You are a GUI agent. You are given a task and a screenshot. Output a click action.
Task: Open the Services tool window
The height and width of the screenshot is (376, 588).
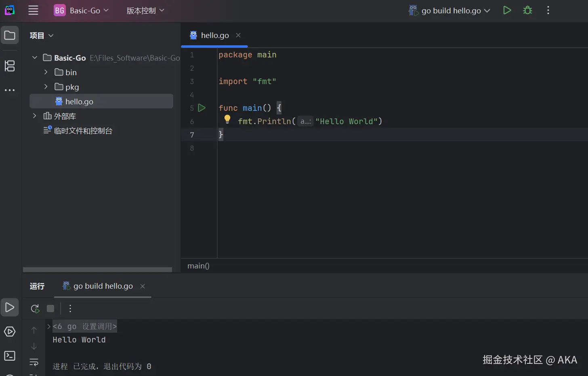click(x=10, y=332)
